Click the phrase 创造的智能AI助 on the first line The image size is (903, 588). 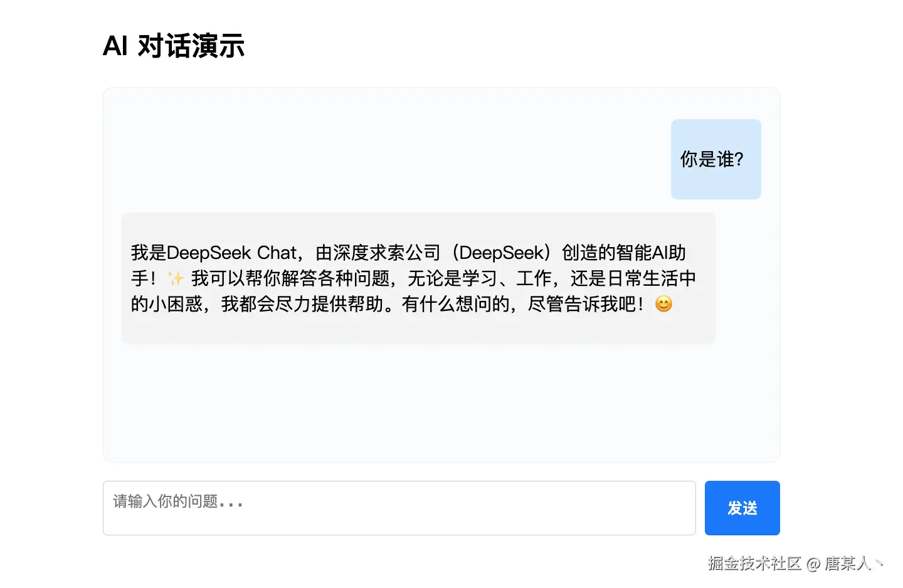(x=624, y=253)
